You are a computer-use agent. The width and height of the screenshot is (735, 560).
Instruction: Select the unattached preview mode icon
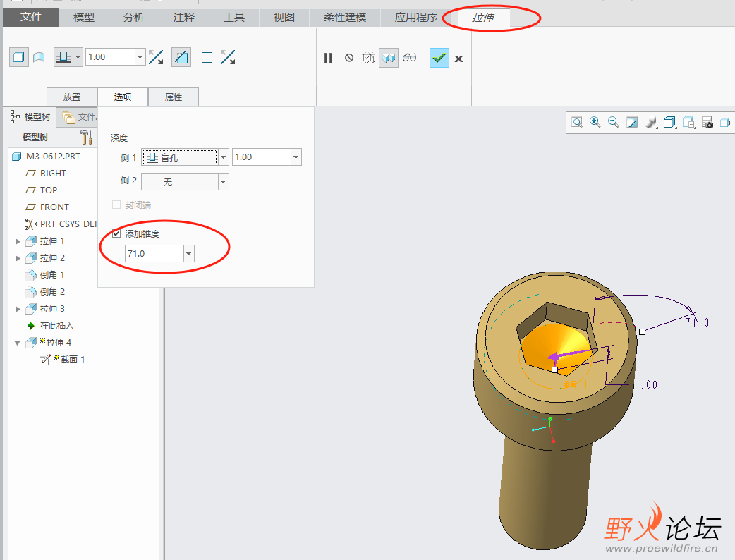pyautogui.click(x=368, y=58)
